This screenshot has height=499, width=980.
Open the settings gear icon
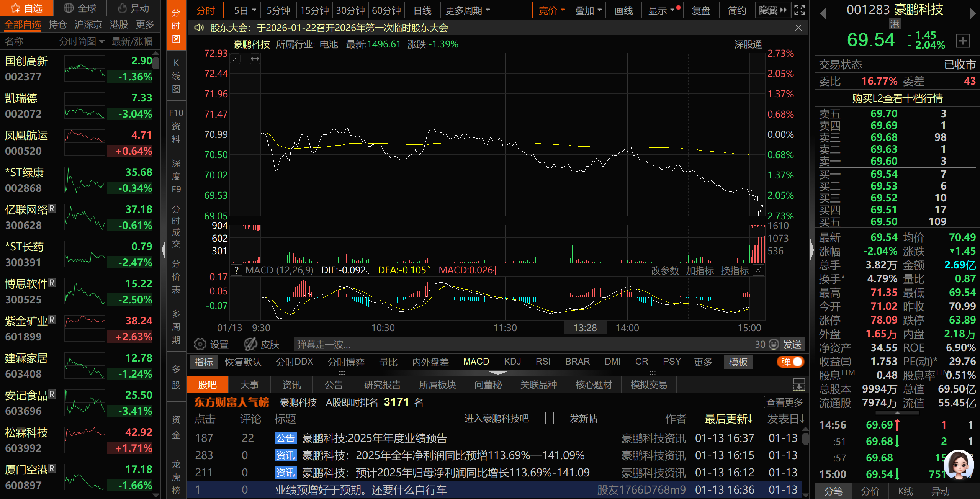[x=200, y=344]
